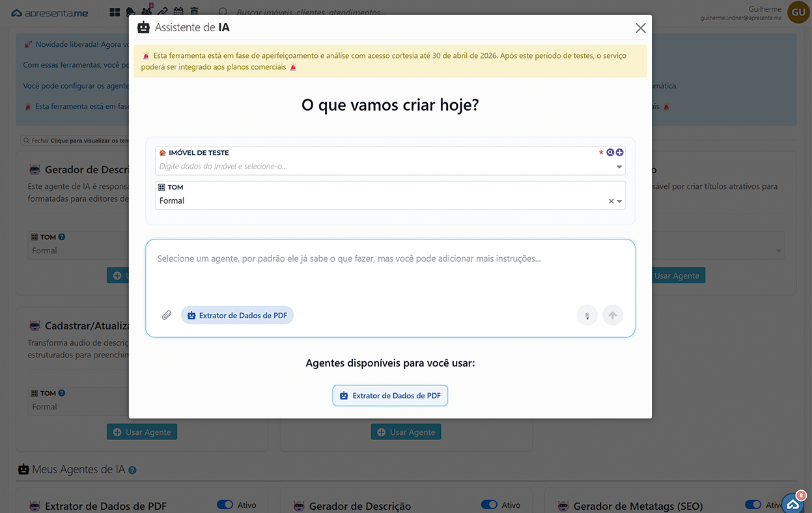Viewport: 812px width, 513px height.
Task: Toggle the Ativo switch for Extrator de Dados de PDF
Action: [225, 505]
